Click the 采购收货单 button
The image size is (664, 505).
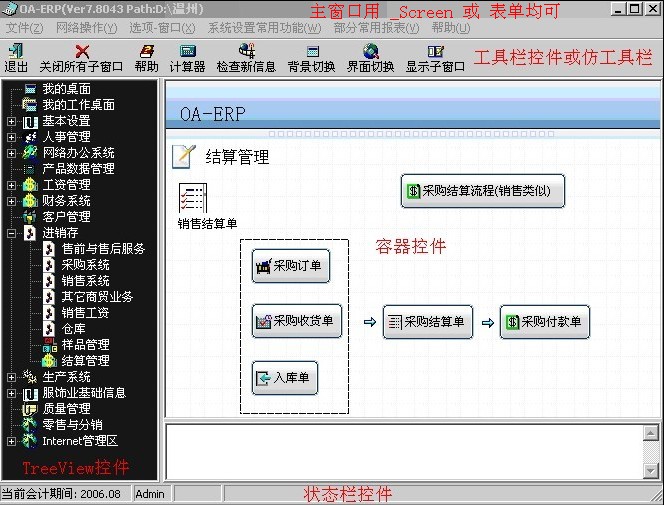point(297,321)
